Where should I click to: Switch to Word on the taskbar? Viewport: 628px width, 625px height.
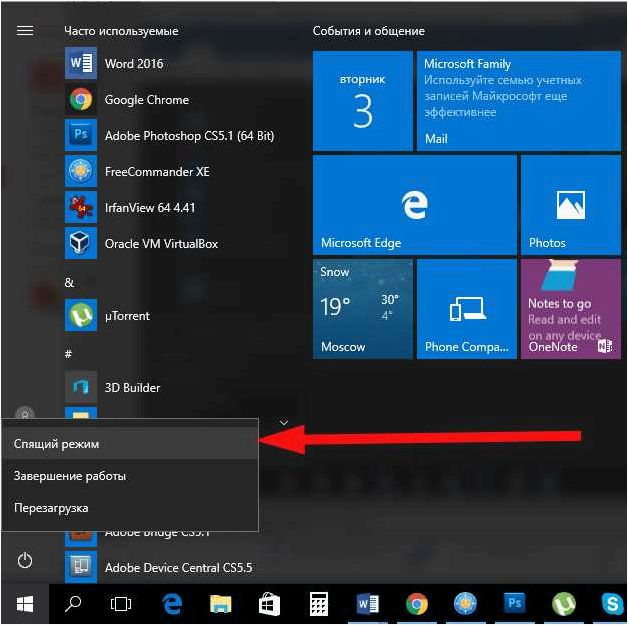[368, 604]
